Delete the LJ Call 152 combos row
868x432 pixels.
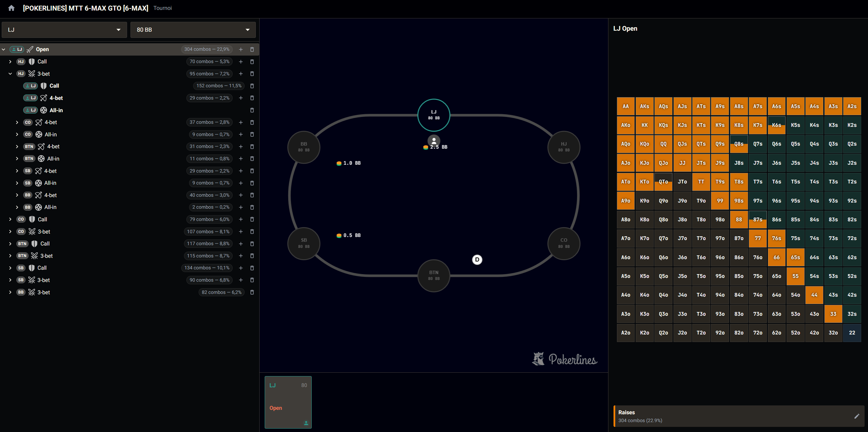[252, 86]
